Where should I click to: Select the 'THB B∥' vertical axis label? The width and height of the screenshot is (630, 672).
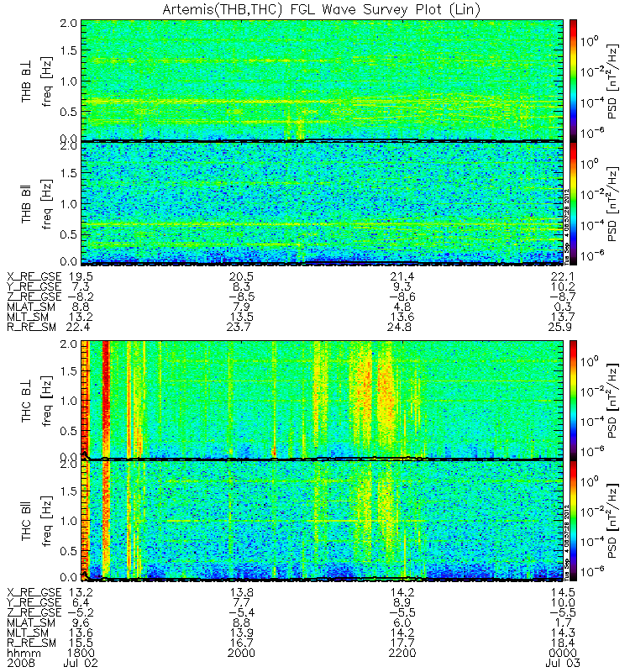[27, 204]
